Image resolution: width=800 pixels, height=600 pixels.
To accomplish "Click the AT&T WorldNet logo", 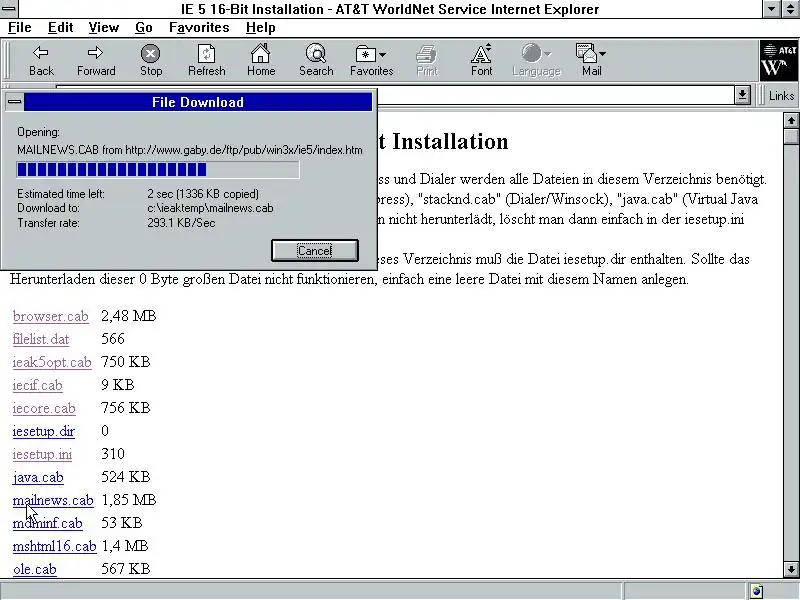I will click(x=779, y=60).
